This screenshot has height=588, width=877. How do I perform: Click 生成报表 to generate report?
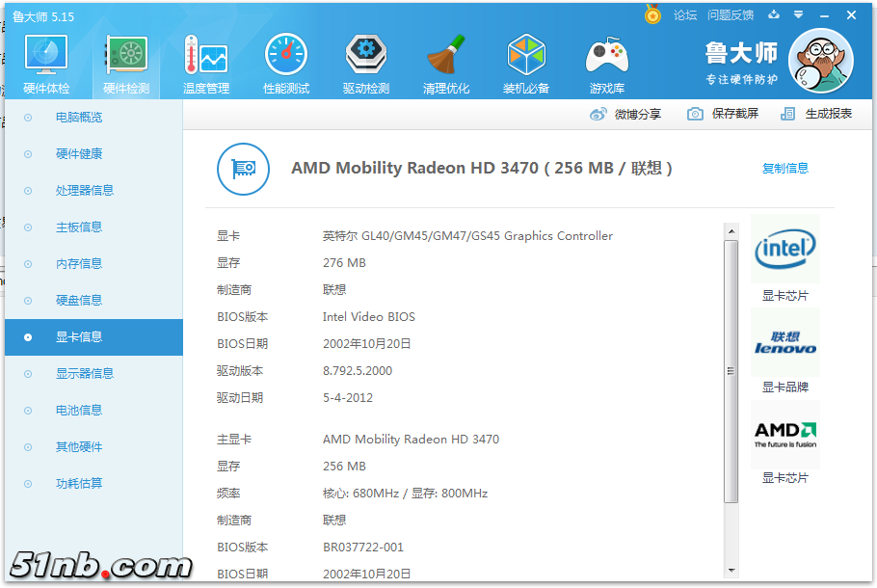816,114
